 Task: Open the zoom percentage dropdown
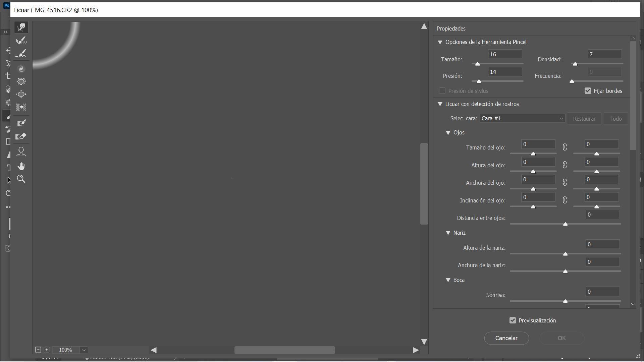pos(84,350)
